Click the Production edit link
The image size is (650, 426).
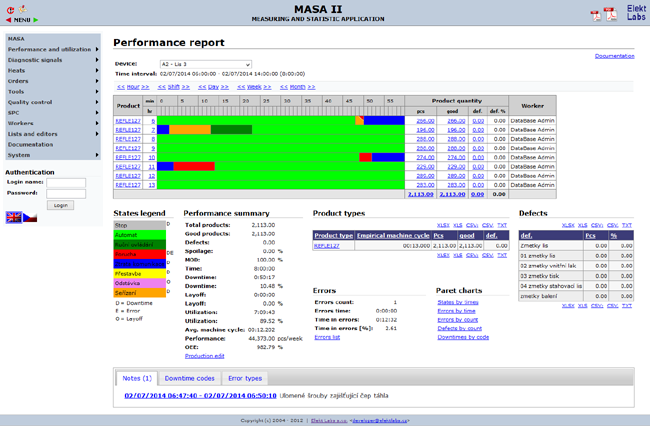pyautogui.click(x=205, y=355)
